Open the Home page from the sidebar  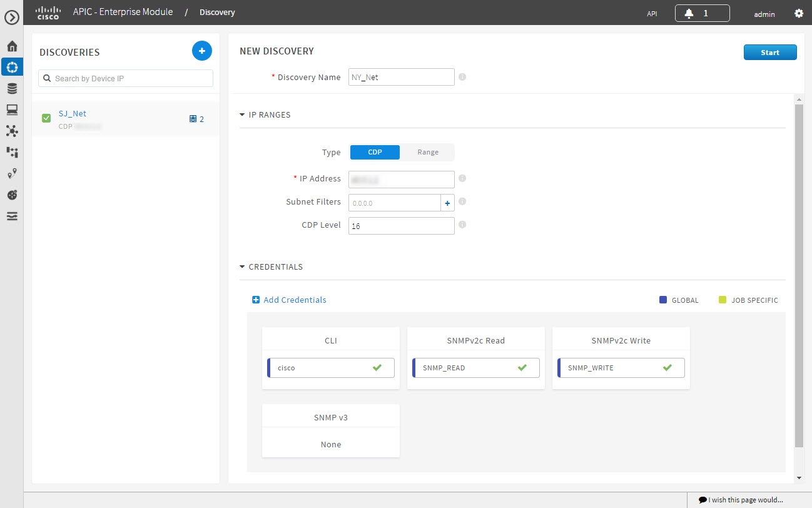pos(12,46)
